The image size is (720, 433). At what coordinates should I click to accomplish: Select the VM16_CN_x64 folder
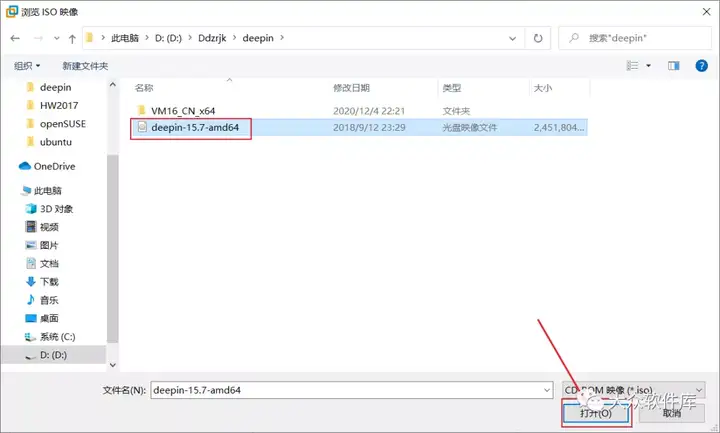coord(183,111)
